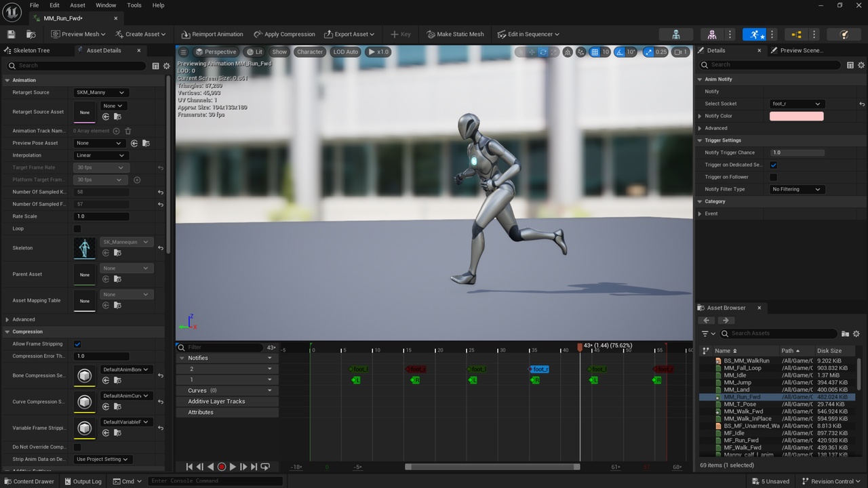The width and height of the screenshot is (868, 488).
Task: Jump to the last frame of timeline
Action: [x=254, y=467]
